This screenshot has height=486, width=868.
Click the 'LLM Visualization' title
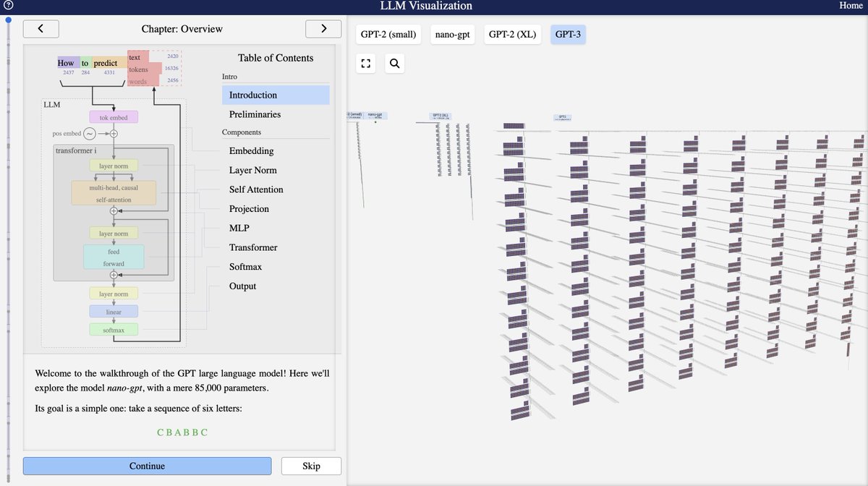[x=426, y=6]
